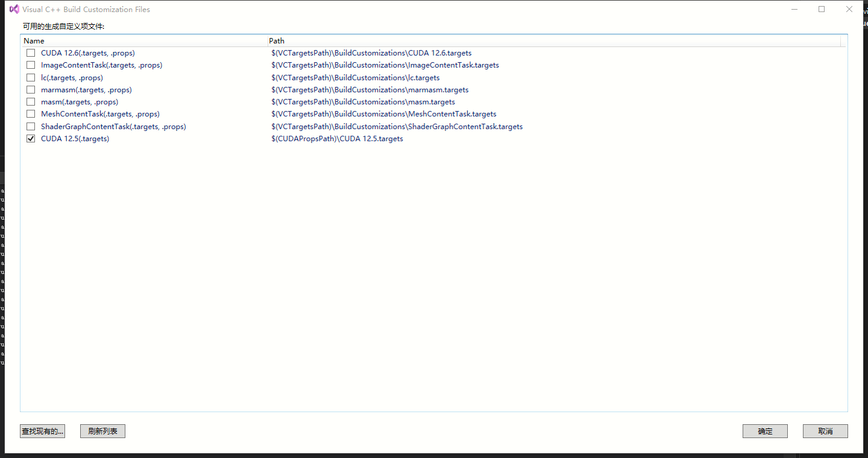Minimize the Build Customization dialog
The image size is (868, 458).
click(794, 9)
